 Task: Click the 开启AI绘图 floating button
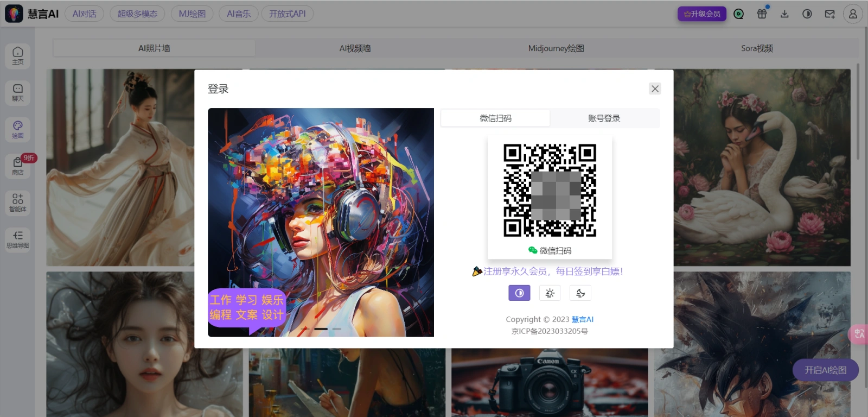[x=826, y=370]
